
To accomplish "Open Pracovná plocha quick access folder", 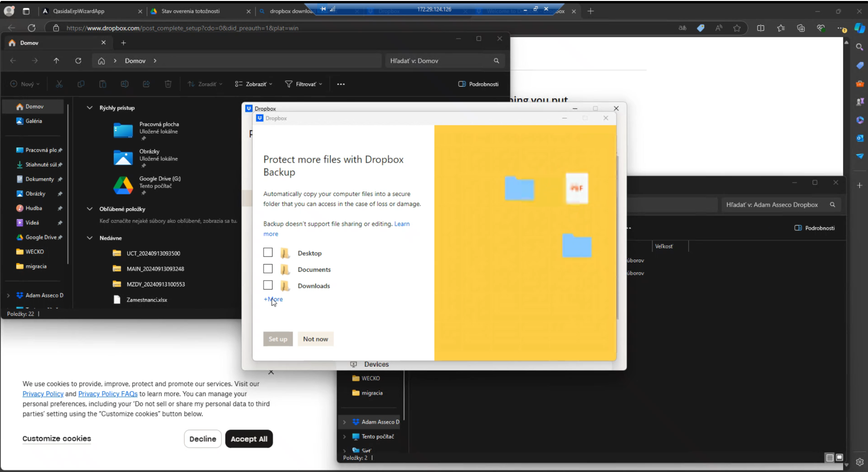I will (146, 130).
